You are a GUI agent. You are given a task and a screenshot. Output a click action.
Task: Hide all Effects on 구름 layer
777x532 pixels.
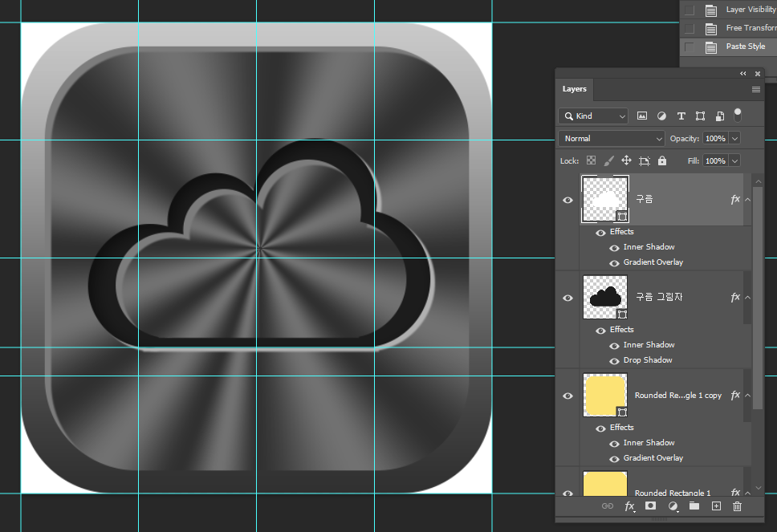click(x=600, y=233)
